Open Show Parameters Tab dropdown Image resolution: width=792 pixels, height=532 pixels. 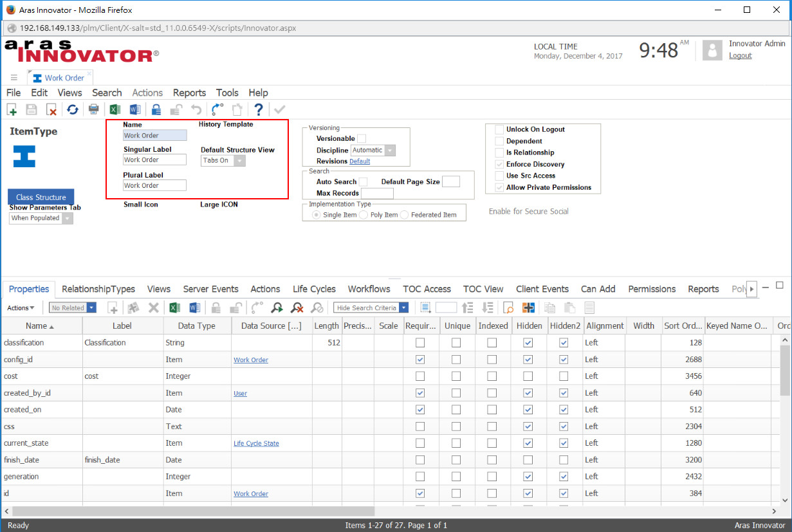click(x=67, y=218)
